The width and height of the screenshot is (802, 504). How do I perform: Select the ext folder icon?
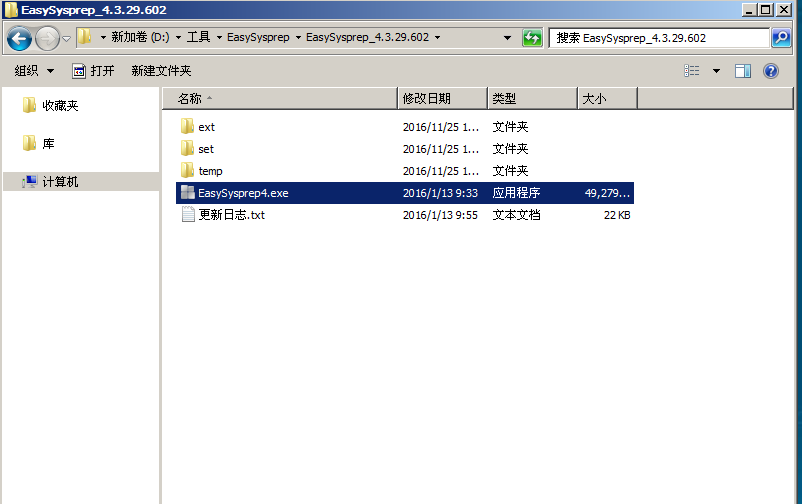coord(187,126)
